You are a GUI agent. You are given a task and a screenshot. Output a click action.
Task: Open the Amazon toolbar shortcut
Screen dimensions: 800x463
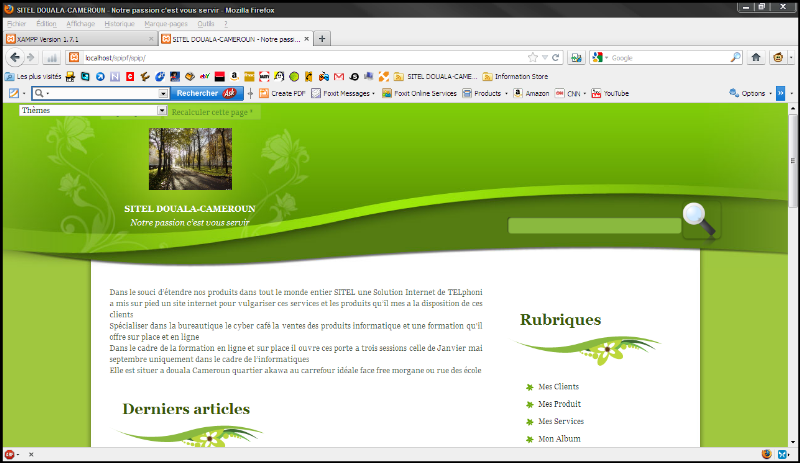531,93
